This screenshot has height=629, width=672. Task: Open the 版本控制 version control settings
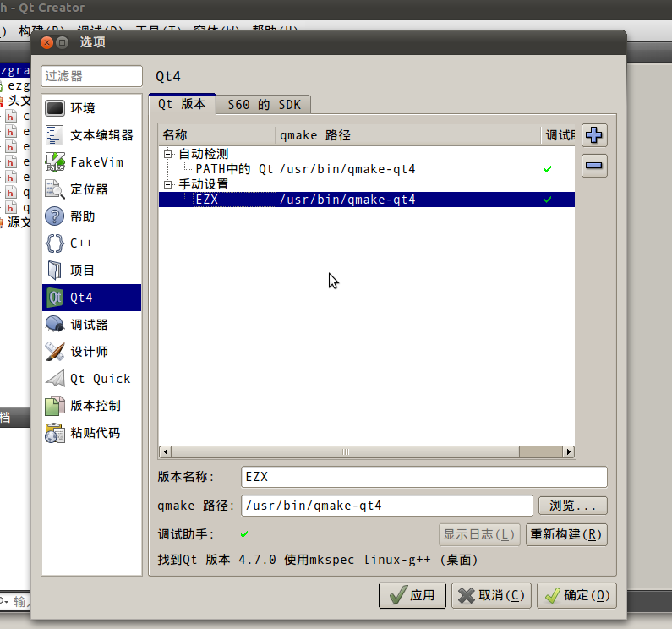click(92, 406)
